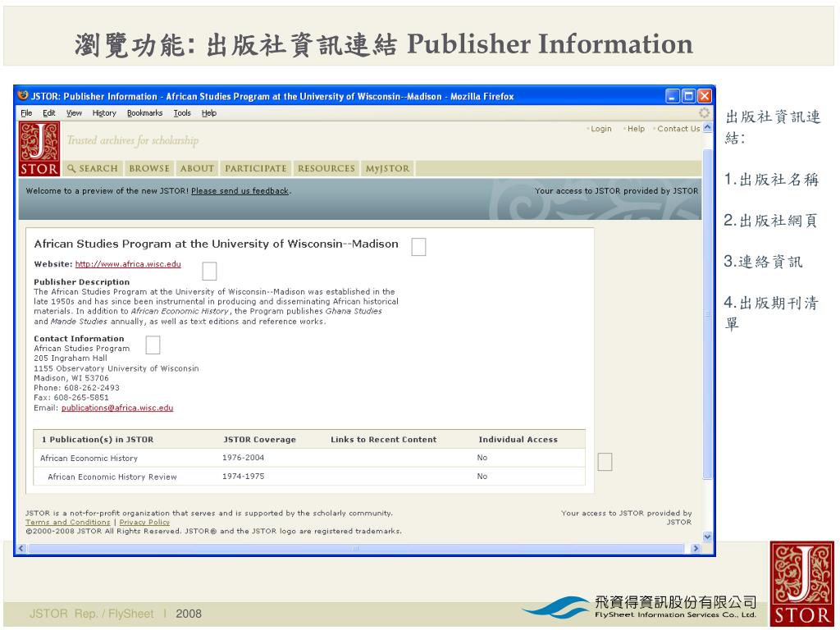
Task: Click the Individual Access 'No' for African Economic History
Action: coord(482,458)
